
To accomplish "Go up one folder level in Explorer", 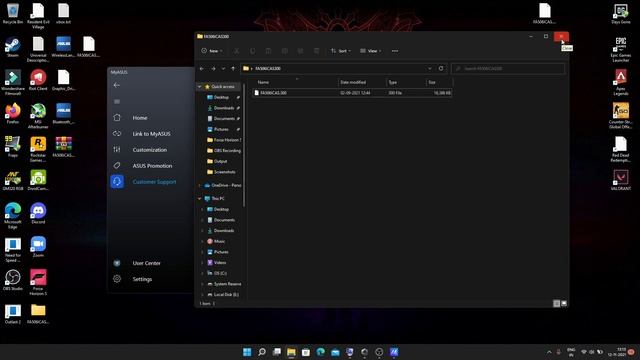I will (x=233, y=69).
